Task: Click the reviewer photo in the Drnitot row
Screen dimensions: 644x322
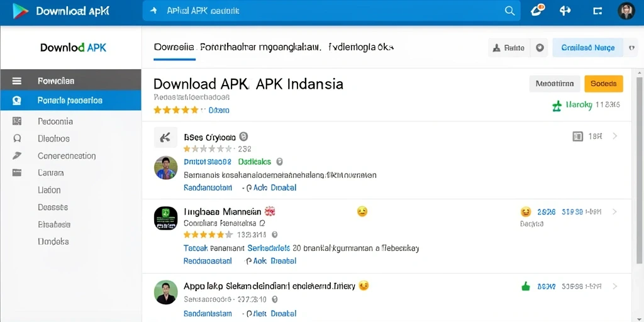Action: (165, 167)
